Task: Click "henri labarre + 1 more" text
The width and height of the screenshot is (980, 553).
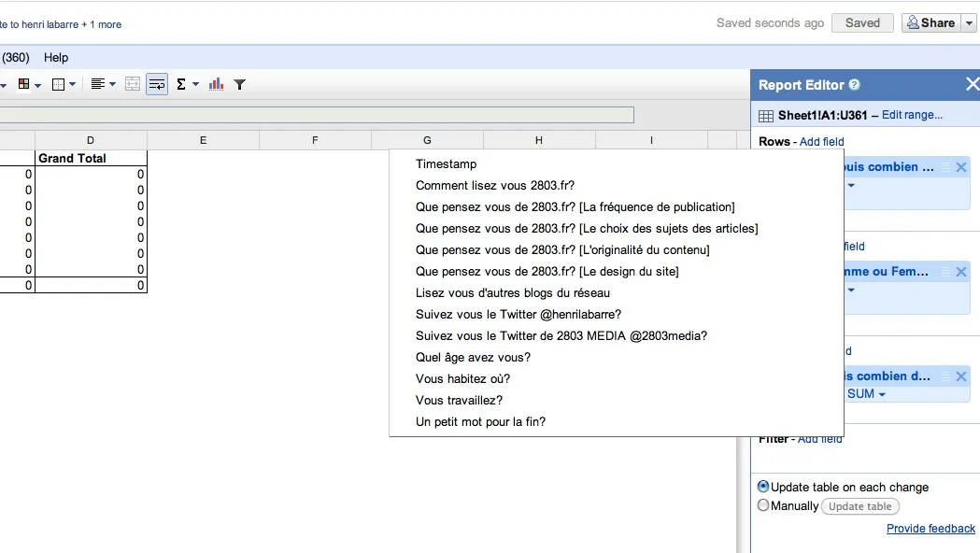Action: [x=72, y=24]
